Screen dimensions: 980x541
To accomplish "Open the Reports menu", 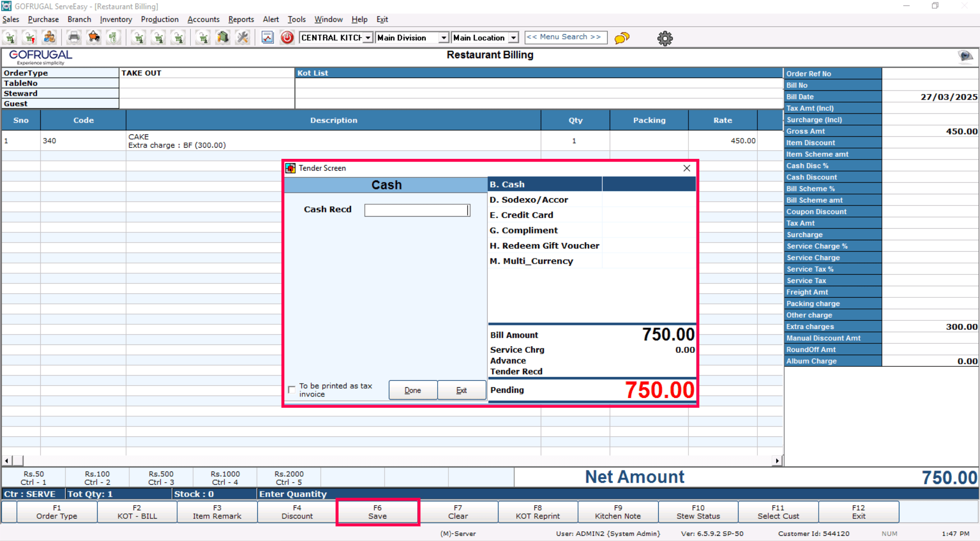I will [241, 19].
